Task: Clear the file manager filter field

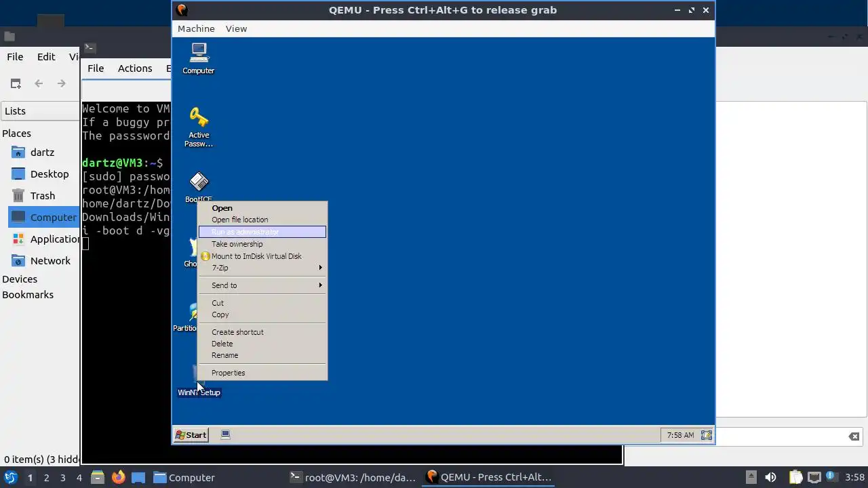Action: tap(854, 436)
